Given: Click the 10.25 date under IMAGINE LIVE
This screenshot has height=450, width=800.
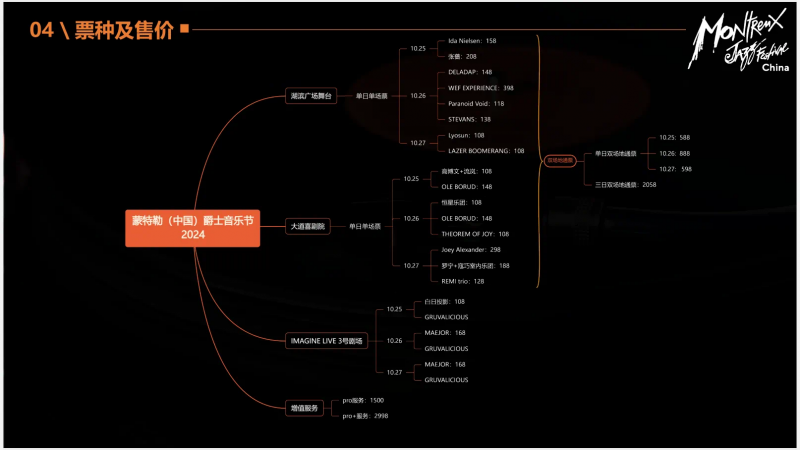Looking at the screenshot, I should [x=394, y=309].
